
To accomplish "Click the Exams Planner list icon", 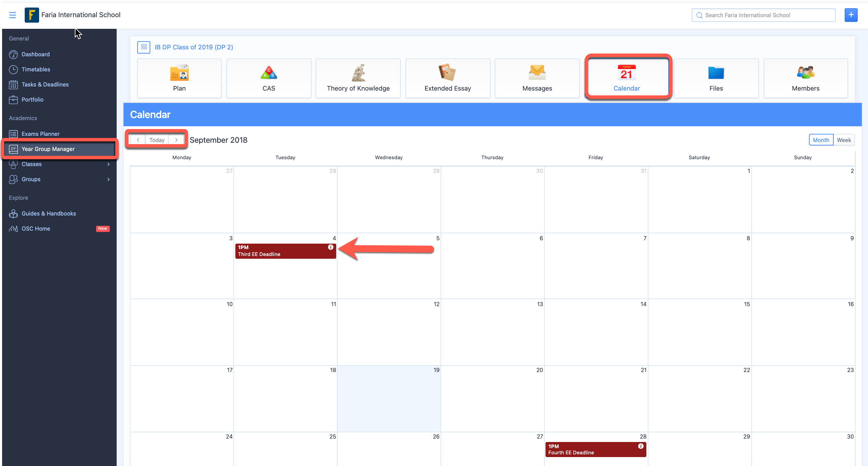I will [x=13, y=134].
